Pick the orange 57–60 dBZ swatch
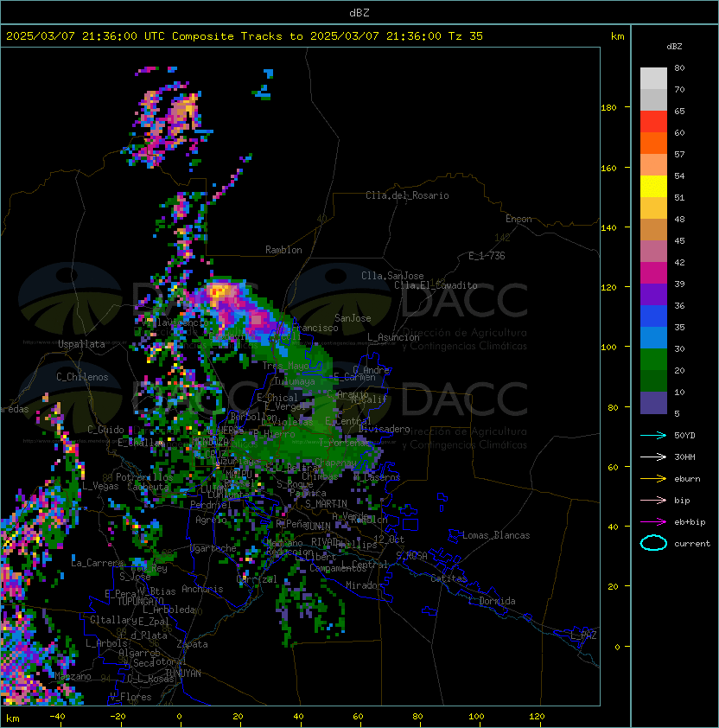Viewport: 719px width, 728px height. pyautogui.click(x=653, y=143)
